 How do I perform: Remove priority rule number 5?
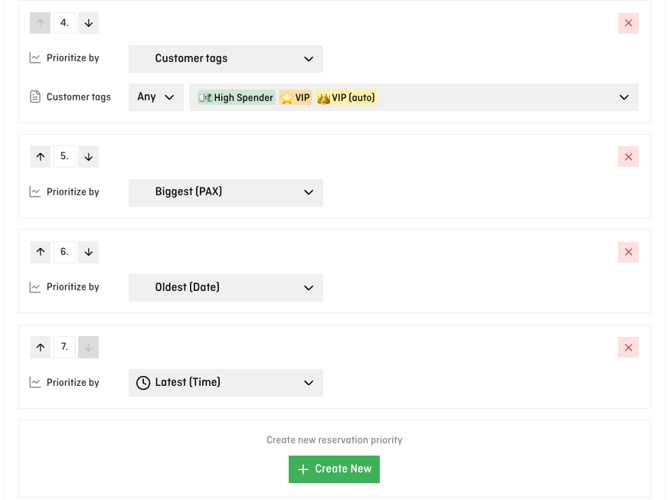coord(628,156)
